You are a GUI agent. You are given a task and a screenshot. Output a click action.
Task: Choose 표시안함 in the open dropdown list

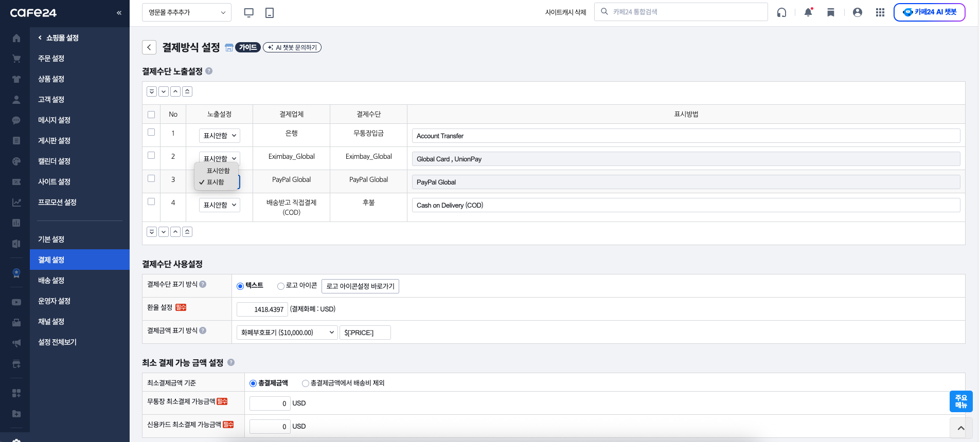218,171
